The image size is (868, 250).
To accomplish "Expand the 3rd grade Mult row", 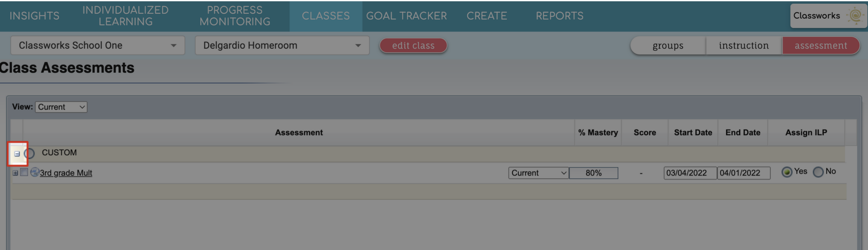I will 15,172.
